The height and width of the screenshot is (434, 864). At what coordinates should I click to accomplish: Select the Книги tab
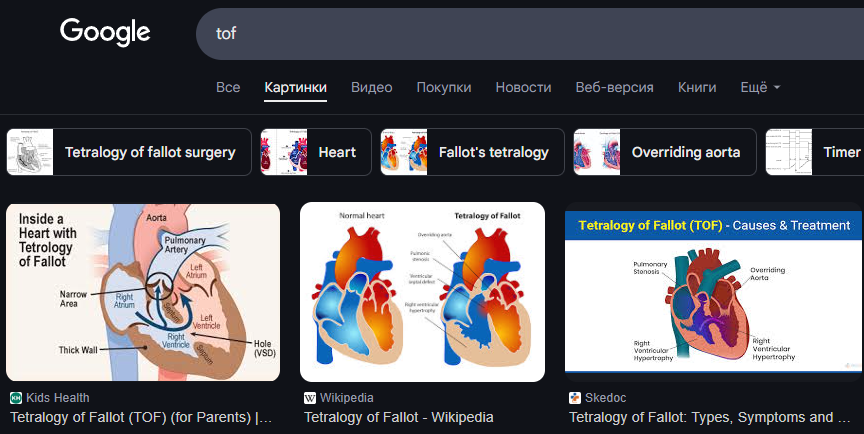[x=697, y=88]
